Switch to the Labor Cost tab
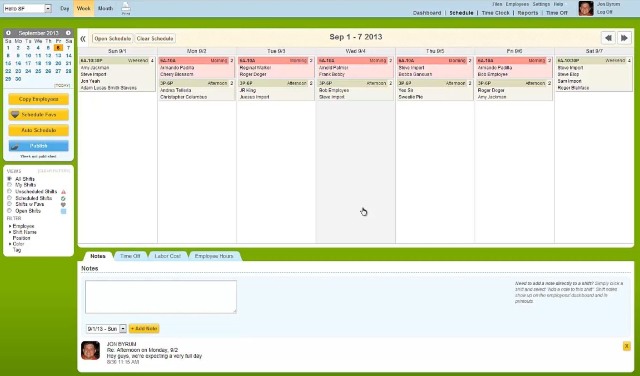 click(167, 256)
